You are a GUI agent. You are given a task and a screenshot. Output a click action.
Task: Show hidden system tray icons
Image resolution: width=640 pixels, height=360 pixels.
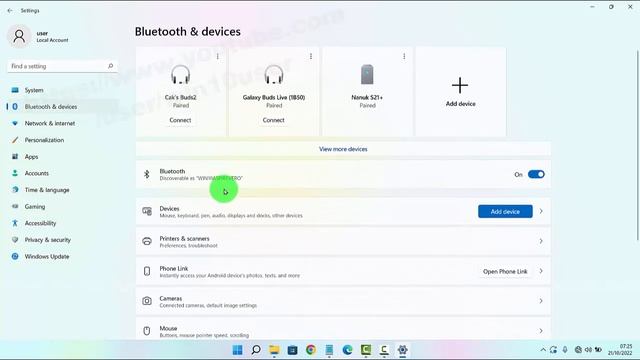[543, 350]
